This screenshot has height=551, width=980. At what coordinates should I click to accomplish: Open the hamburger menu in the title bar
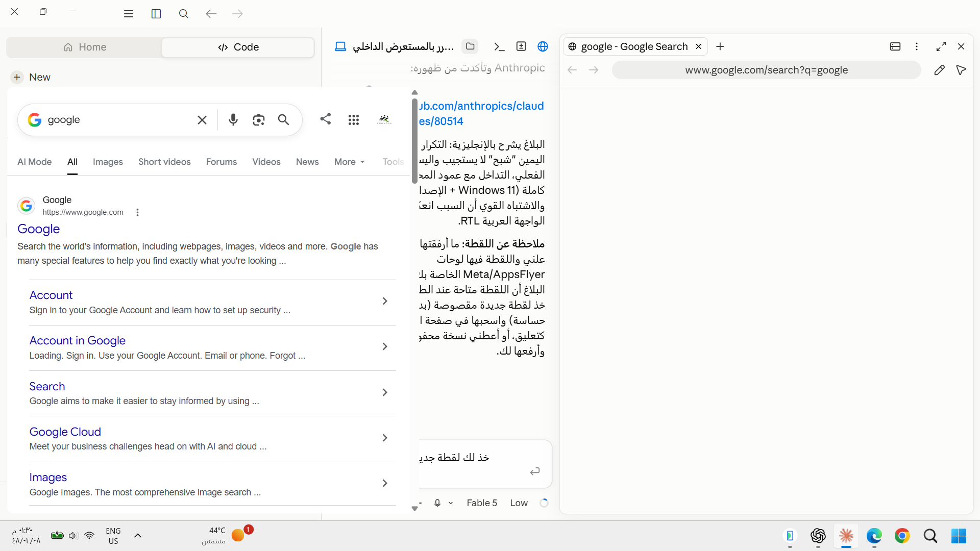coord(129,14)
